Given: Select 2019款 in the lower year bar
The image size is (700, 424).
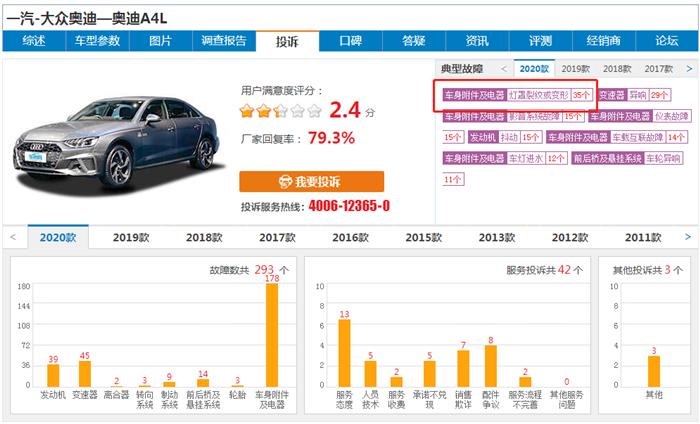Looking at the screenshot, I should click(x=131, y=237).
